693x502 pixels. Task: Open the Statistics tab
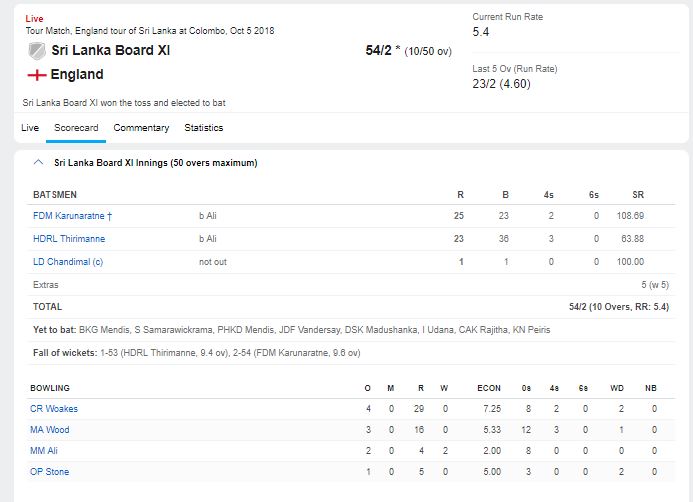click(203, 128)
